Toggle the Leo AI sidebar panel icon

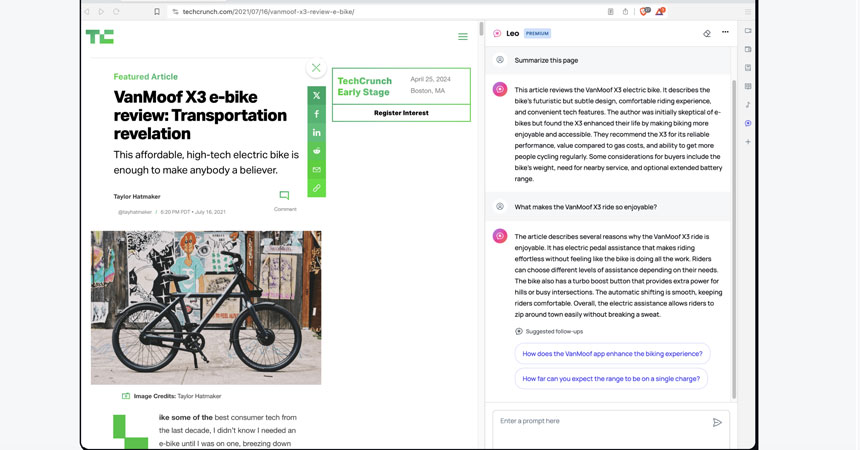click(748, 123)
